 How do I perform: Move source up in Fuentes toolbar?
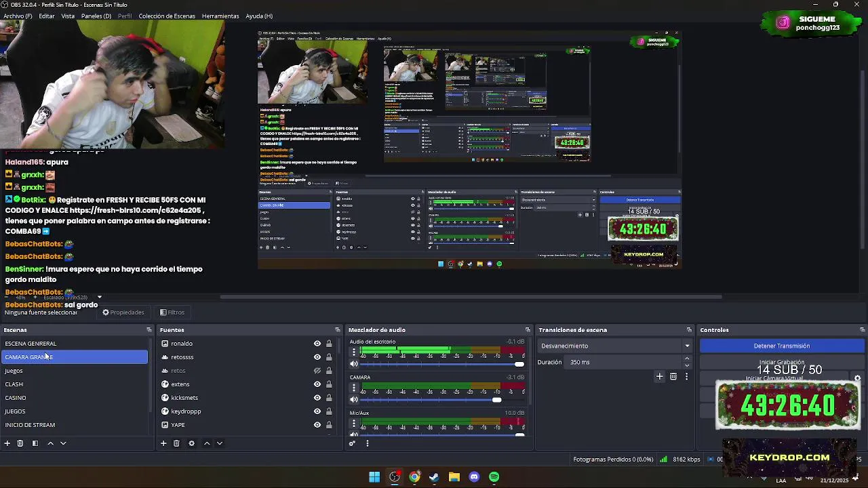pos(207,443)
